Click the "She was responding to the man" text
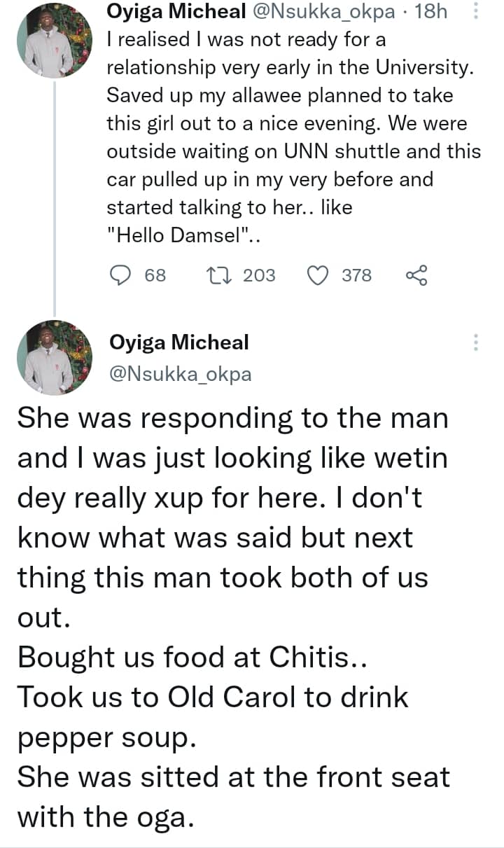 tap(232, 418)
